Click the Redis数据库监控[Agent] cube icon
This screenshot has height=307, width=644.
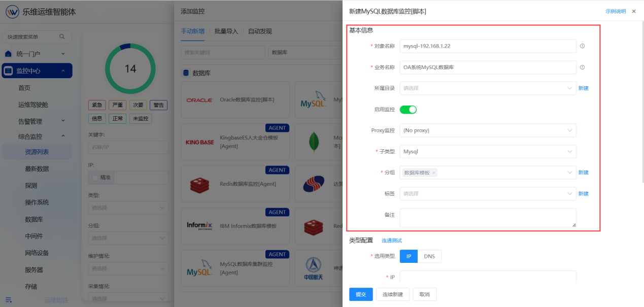199,185
